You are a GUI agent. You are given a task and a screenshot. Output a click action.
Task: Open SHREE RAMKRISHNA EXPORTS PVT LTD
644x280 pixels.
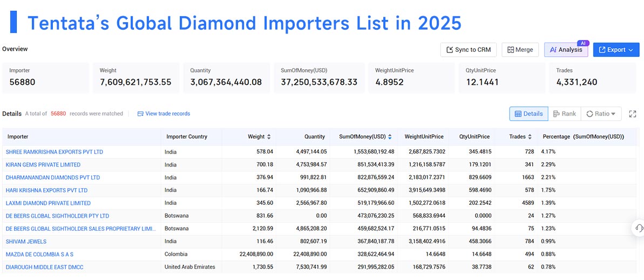click(54, 152)
